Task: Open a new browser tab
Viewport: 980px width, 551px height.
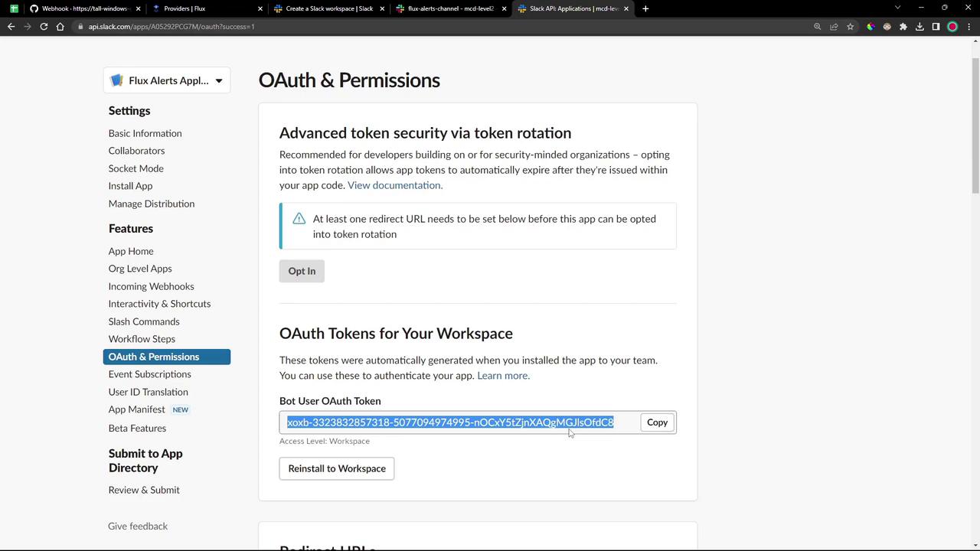Action: (x=645, y=8)
